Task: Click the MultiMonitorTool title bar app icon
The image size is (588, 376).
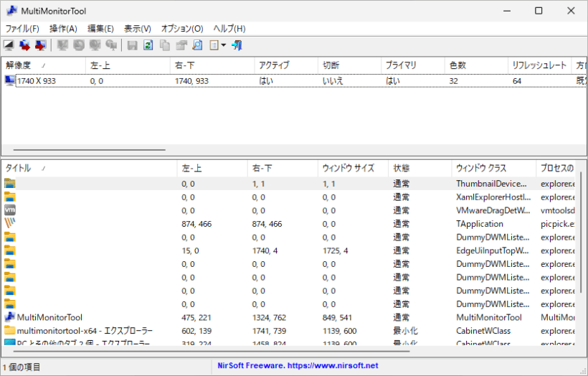Action: coord(11,11)
